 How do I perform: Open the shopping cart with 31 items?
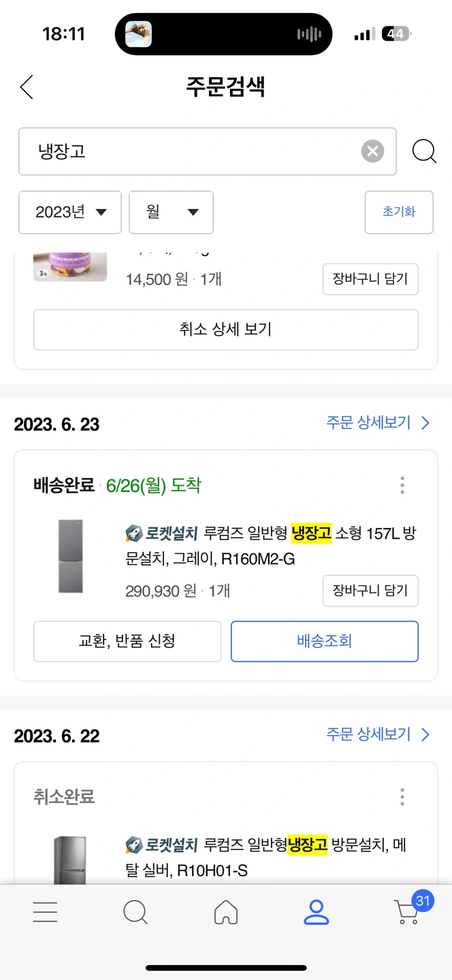click(408, 911)
